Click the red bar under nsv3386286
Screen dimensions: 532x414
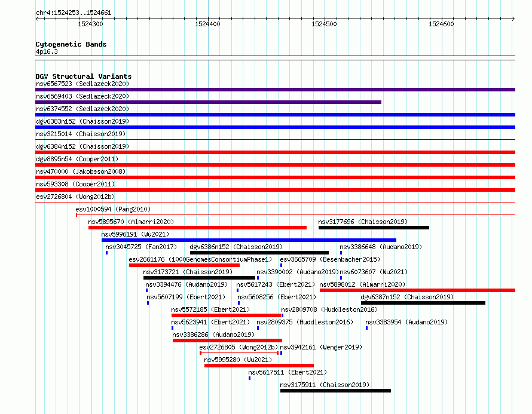pos(227,341)
